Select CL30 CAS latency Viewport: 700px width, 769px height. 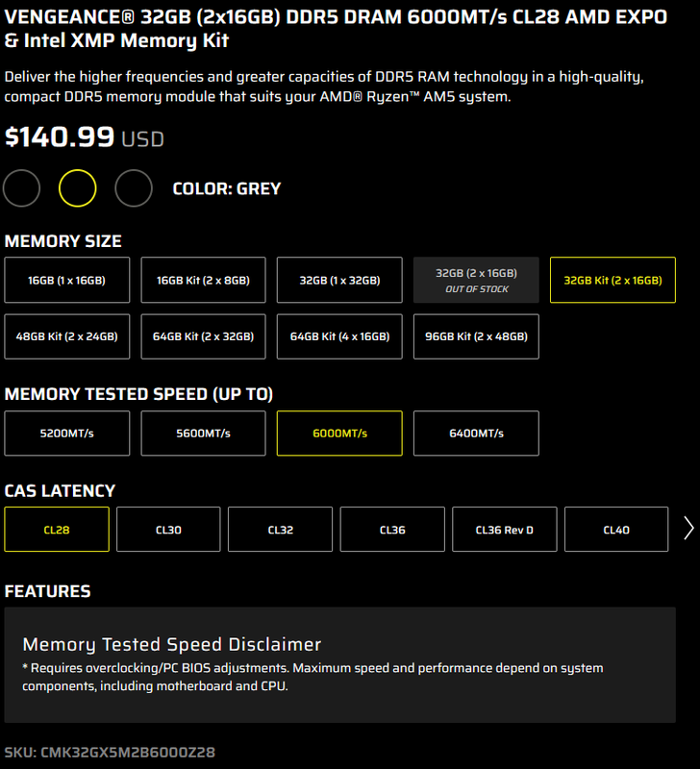(x=168, y=530)
